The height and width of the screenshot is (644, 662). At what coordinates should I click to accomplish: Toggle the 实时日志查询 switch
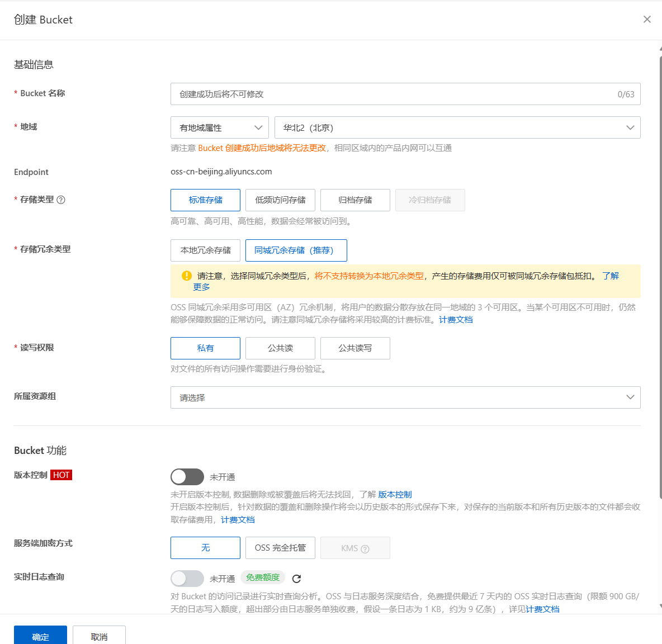click(187, 578)
